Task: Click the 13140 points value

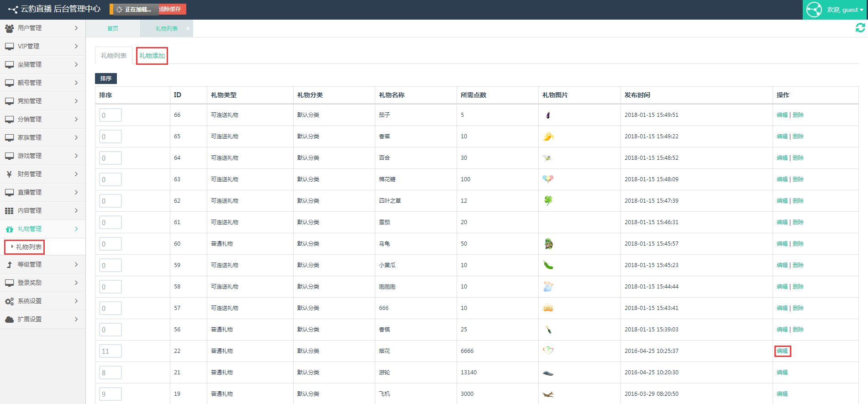Action: coord(468,373)
